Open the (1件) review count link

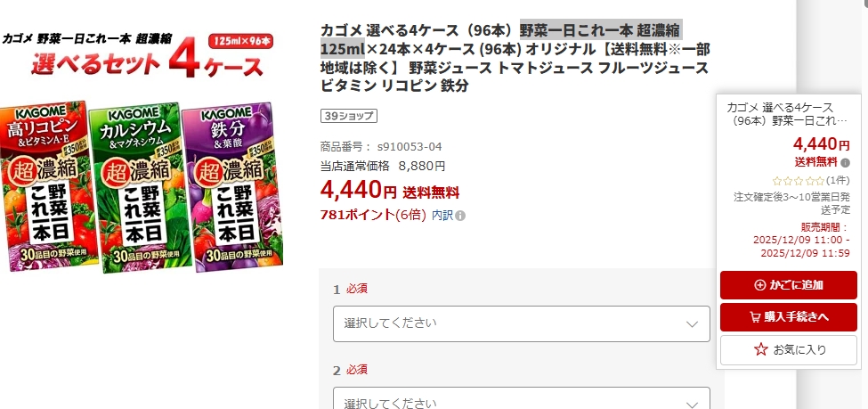pos(838,181)
